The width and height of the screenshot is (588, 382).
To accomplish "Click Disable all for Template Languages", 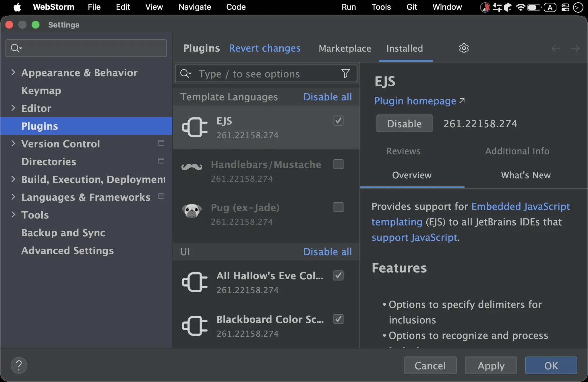I will tap(328, 97).
